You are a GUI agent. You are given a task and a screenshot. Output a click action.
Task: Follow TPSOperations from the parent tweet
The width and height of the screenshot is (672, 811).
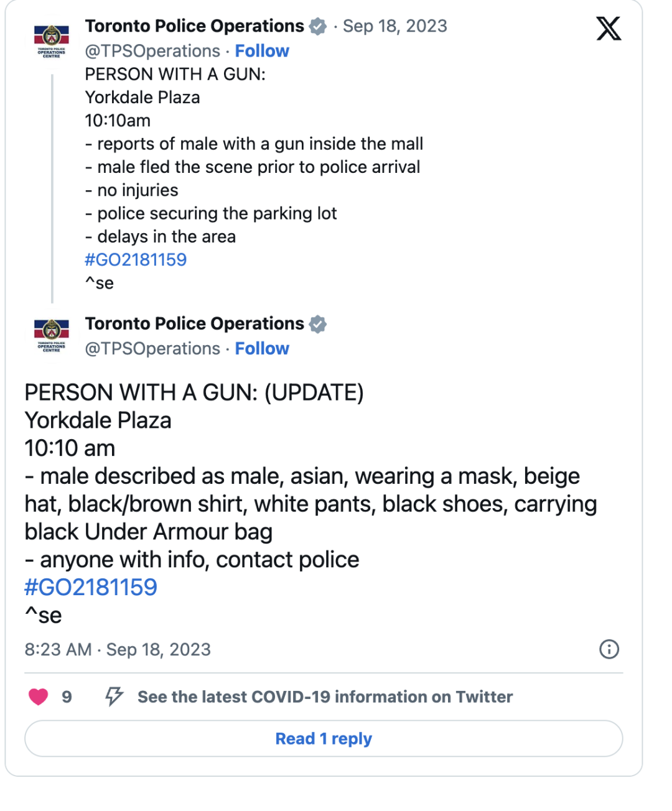click(262, 51)
